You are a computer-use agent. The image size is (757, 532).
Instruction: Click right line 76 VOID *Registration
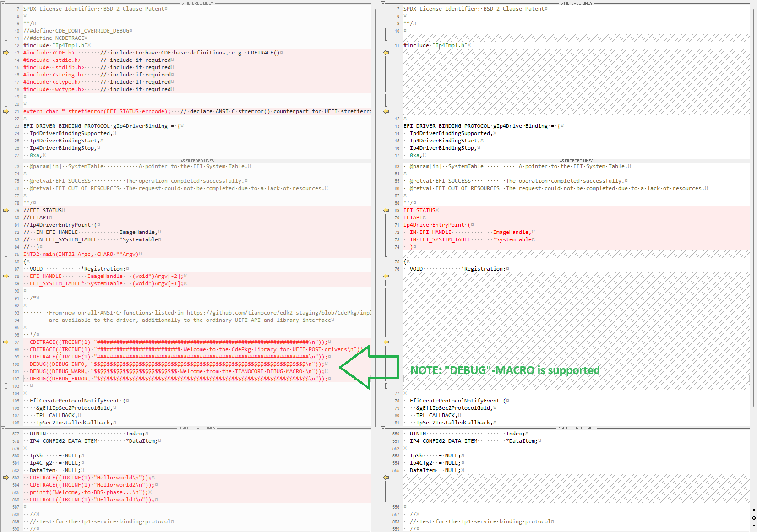[x=459, y=269]
